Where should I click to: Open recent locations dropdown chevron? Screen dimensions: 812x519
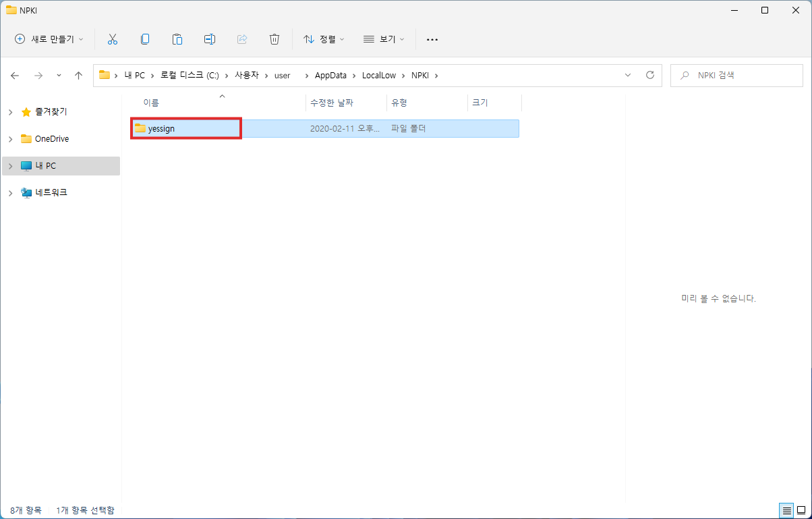(x=59, y=76)
